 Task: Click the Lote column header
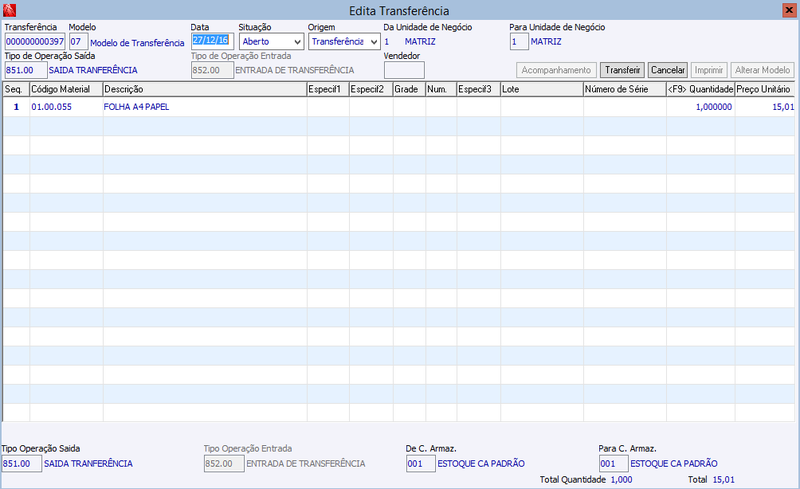click(542, 89)
